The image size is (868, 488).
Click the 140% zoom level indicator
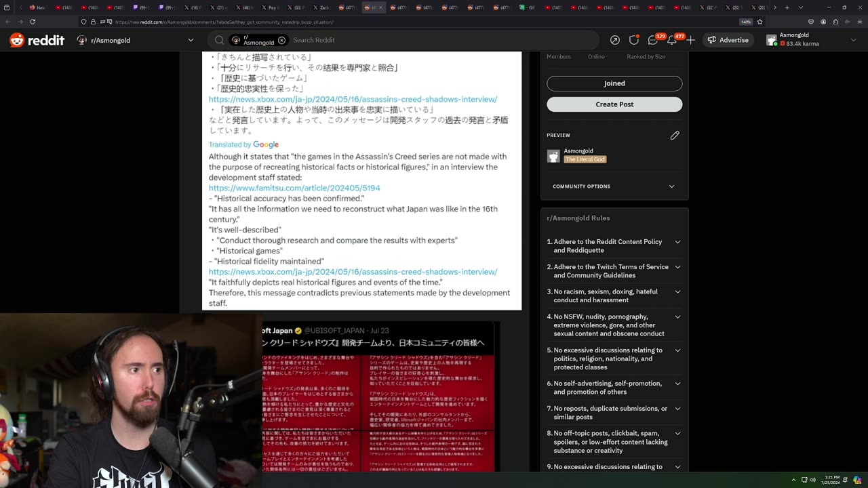pyautogui.click(x=746, y=22)
